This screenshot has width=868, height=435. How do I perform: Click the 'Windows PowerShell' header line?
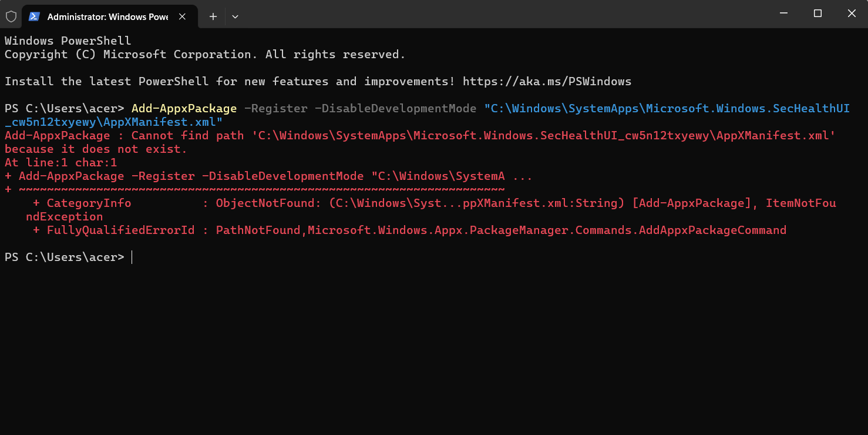click(x=68, y=41)
